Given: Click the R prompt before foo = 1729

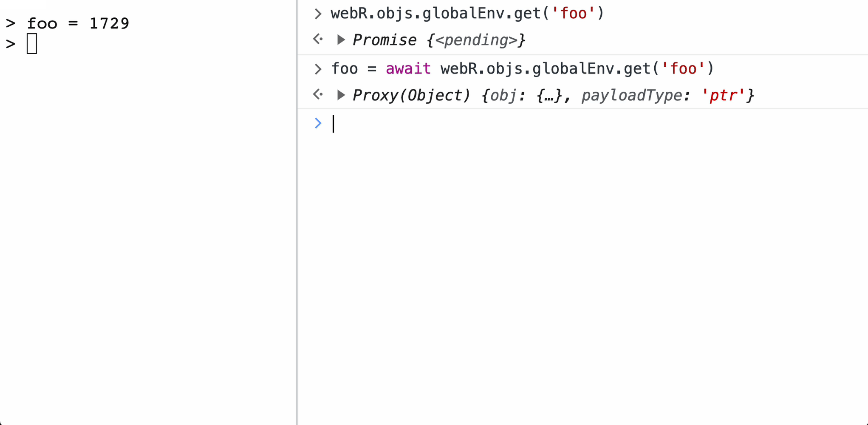Looking at the screenshot, I should pyautogui.click(x=11, y=23).
